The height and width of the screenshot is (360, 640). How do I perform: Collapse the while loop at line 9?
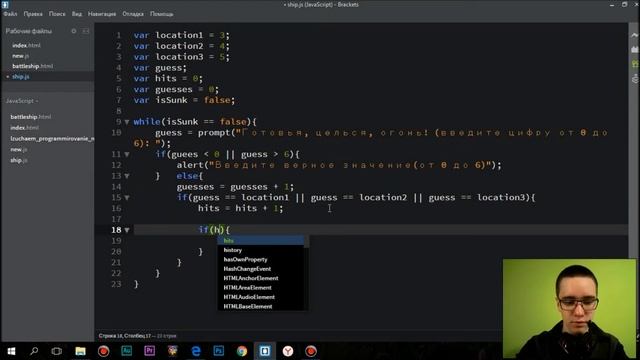point(127,122)
